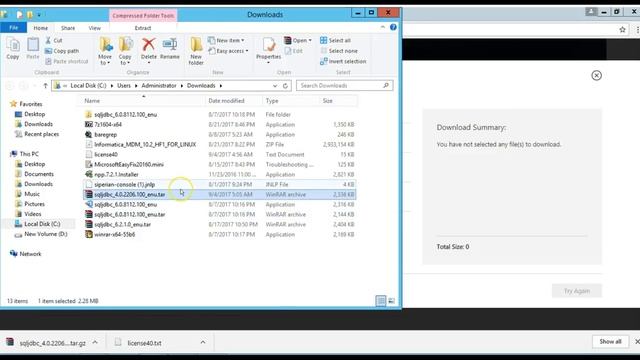Image resolution: width=640 pixels, height=360 pixels.
Task: Click the red Delete icon
Action: [149, 44]
